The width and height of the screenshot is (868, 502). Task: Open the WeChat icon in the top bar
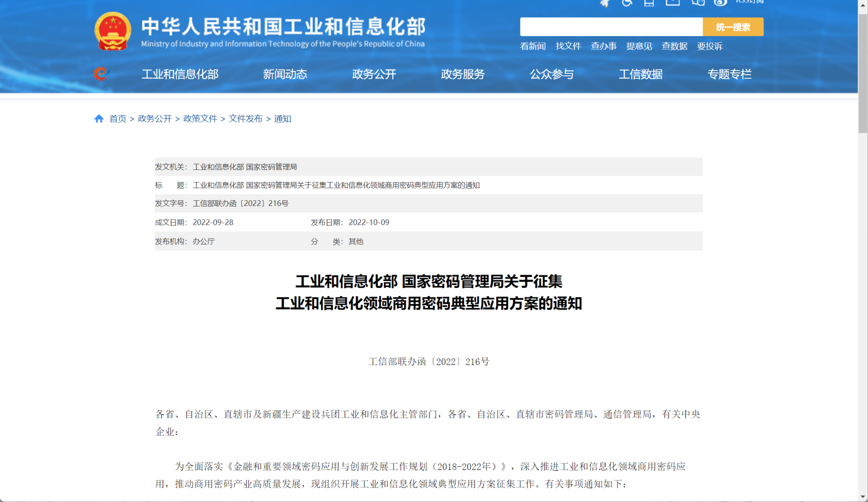[x=698, y=3]
